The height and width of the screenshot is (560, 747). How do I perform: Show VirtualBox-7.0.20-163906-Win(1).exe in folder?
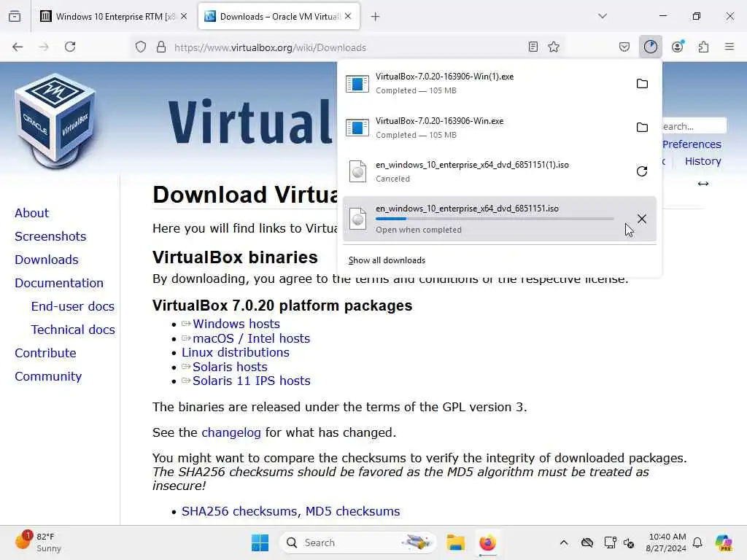point(642,83)
